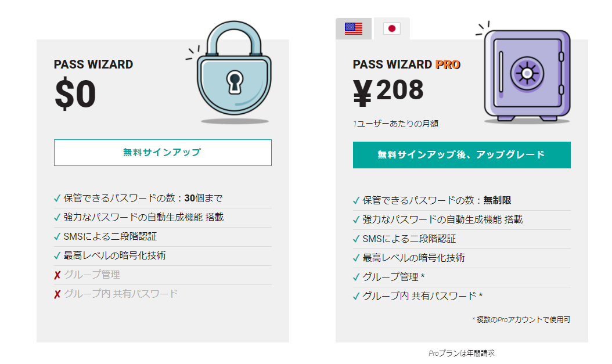Image resolution: width=612 pixels, height=364 pixels.
Task: Click the PASS WIZARD PRO title
Action: (x=406, y=64)
